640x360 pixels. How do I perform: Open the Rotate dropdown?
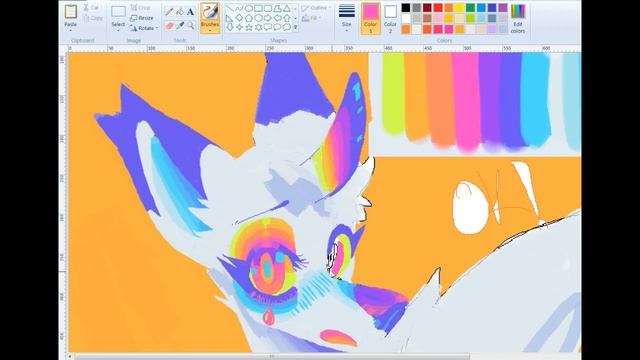[x=144, y=28]
